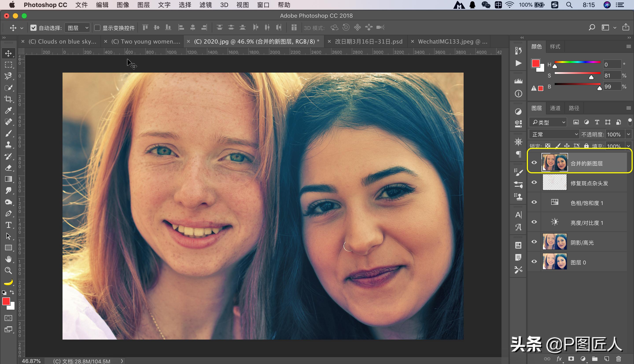The width and height of the screenshot is (634, 364).
Task: Select the Horizontal Type tool
Action: [x=8, y=225]
